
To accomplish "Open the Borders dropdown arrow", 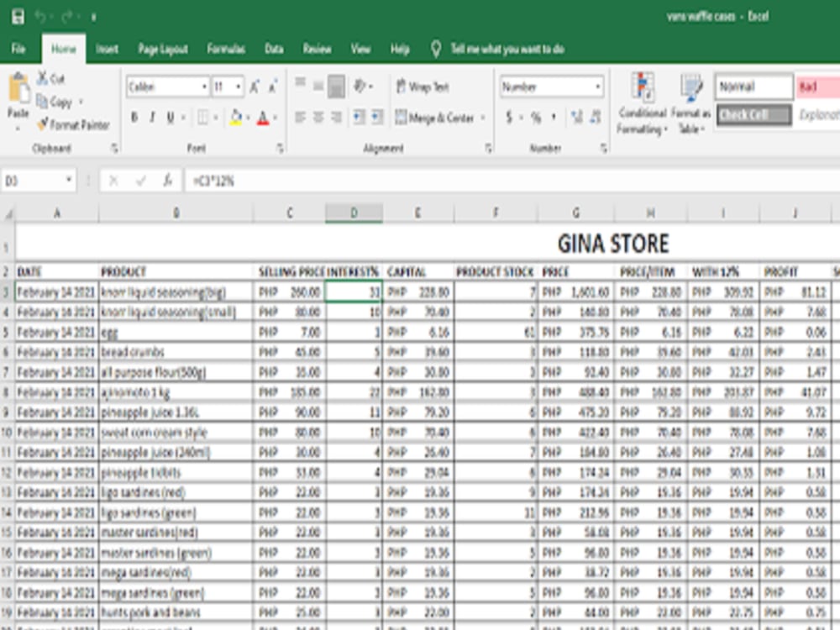I will click(216, 118).
